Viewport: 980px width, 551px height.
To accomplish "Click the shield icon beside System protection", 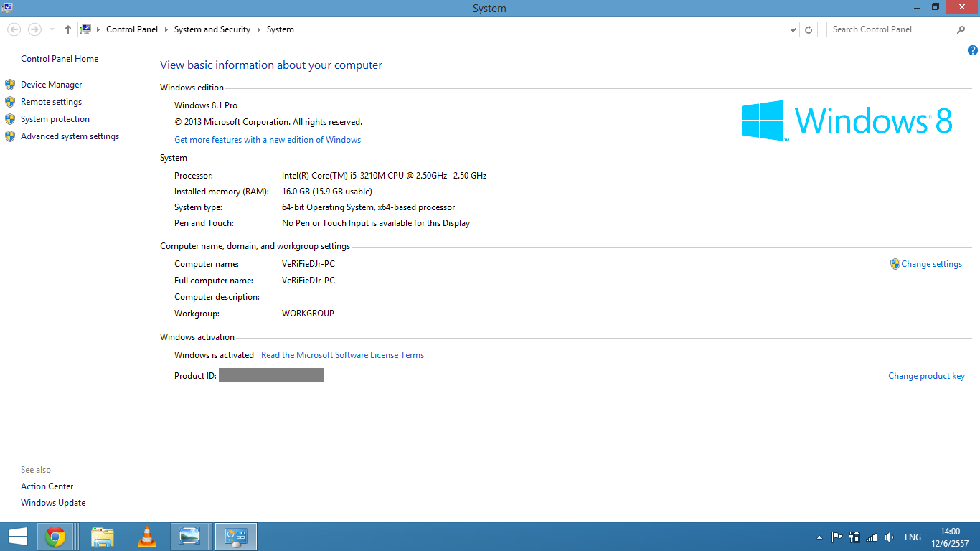I will [10, 119].
